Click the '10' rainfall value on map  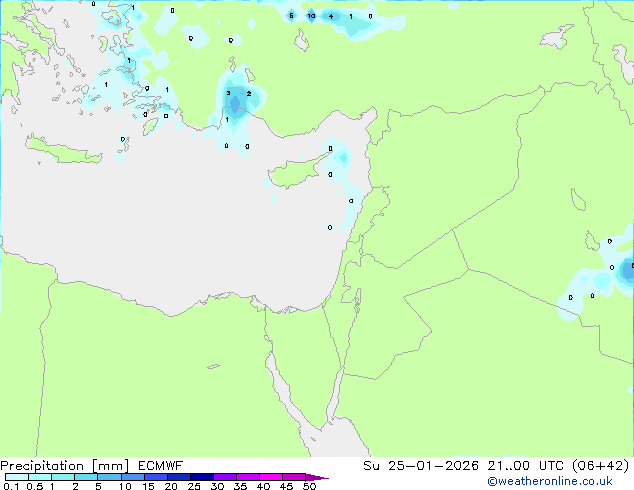point(311,16)
